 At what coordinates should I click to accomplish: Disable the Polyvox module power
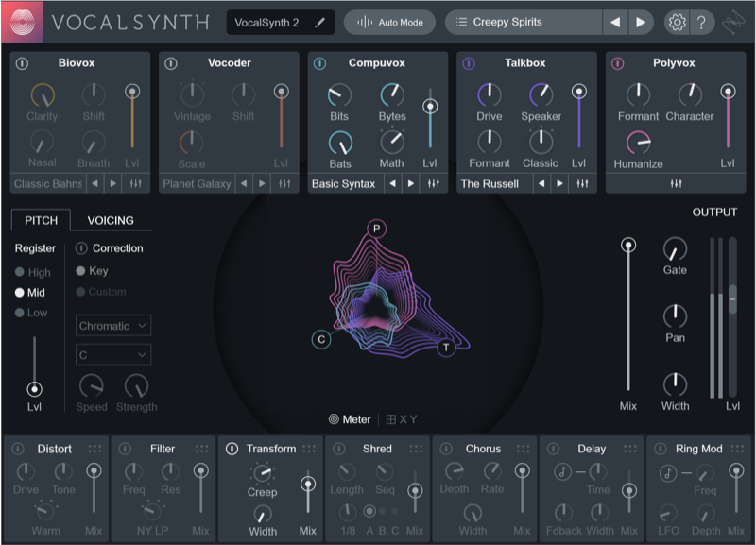pos(618,63)
